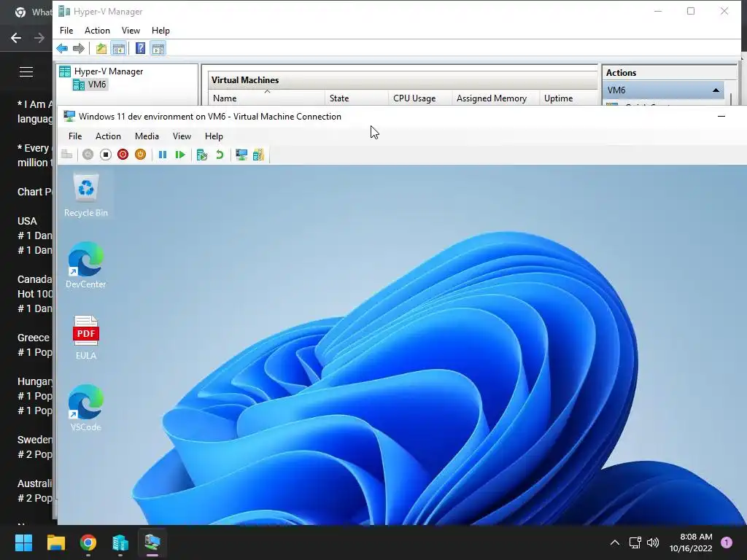This screenshot has width=747, height=560.
Task: Switch to Chrome from taskbar
Action: coord(88,542)
